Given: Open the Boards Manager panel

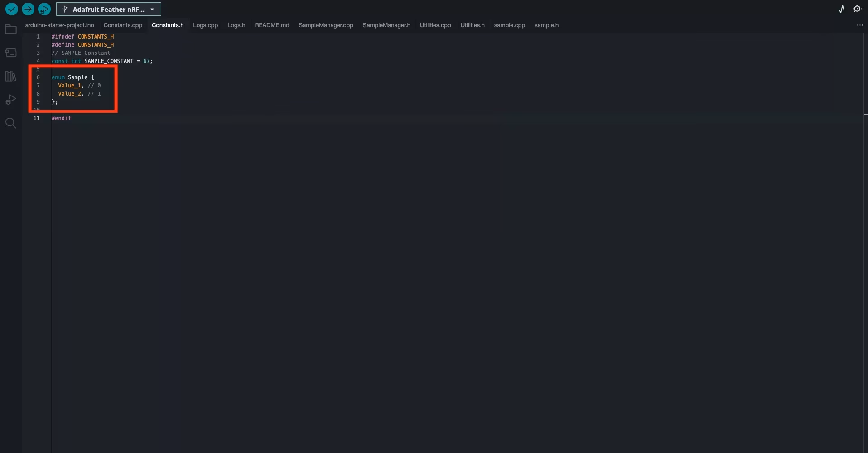Looking at the screenshot, I should point(10,52).
